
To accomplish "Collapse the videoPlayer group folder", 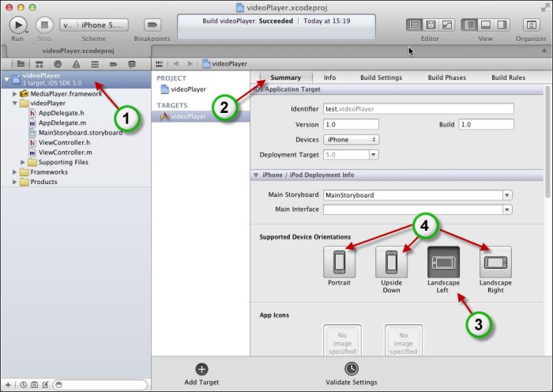I will click(x=14, y=104).
